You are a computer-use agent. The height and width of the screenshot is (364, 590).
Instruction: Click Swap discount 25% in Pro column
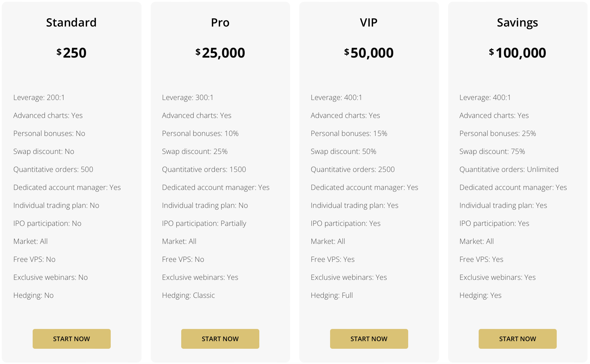194,151
